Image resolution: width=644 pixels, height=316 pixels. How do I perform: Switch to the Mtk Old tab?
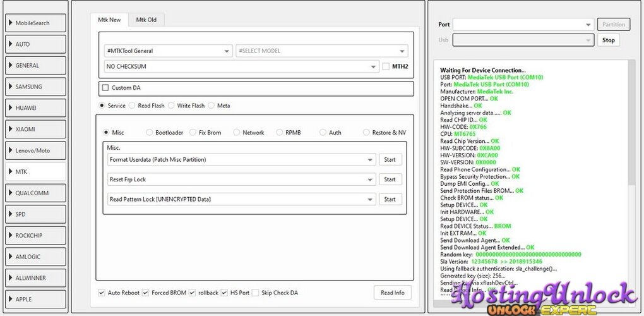146,20
